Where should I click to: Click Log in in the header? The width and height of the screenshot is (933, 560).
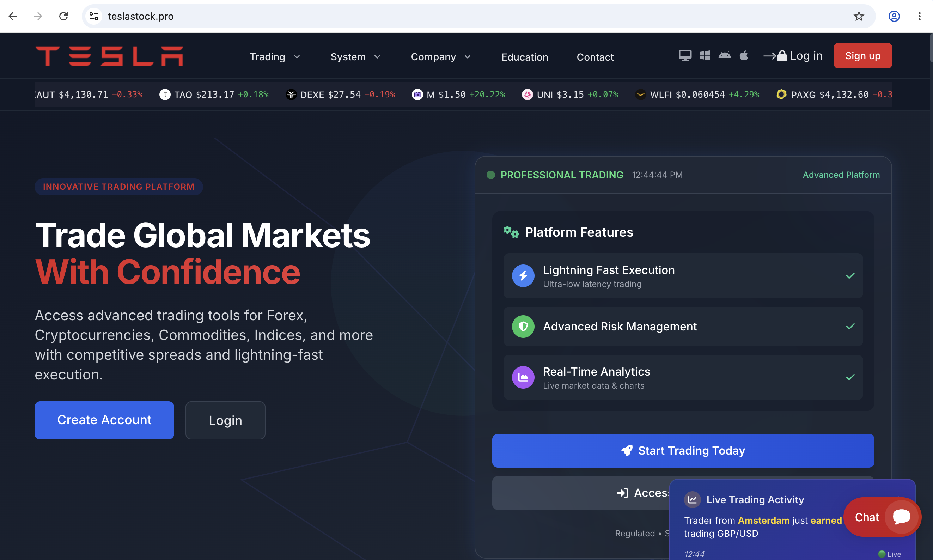(793, 56)
